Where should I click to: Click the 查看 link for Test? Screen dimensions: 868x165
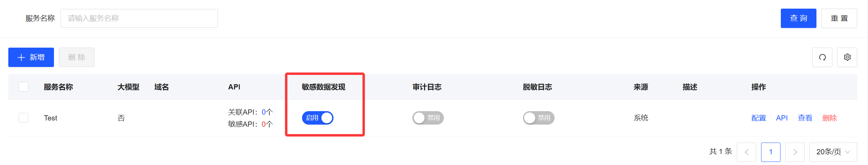tap(805, 118)
